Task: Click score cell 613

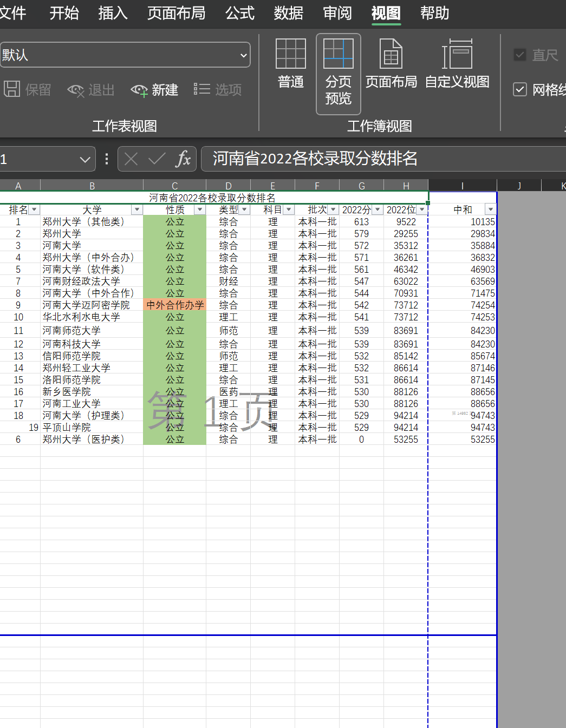Action: click(x=362, y=222)
